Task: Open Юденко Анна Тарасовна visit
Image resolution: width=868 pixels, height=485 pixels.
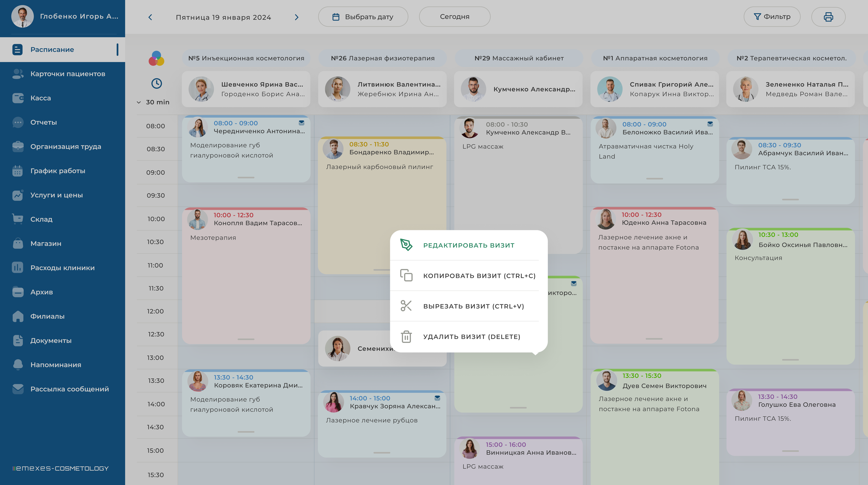Action: tap(654, 275)
